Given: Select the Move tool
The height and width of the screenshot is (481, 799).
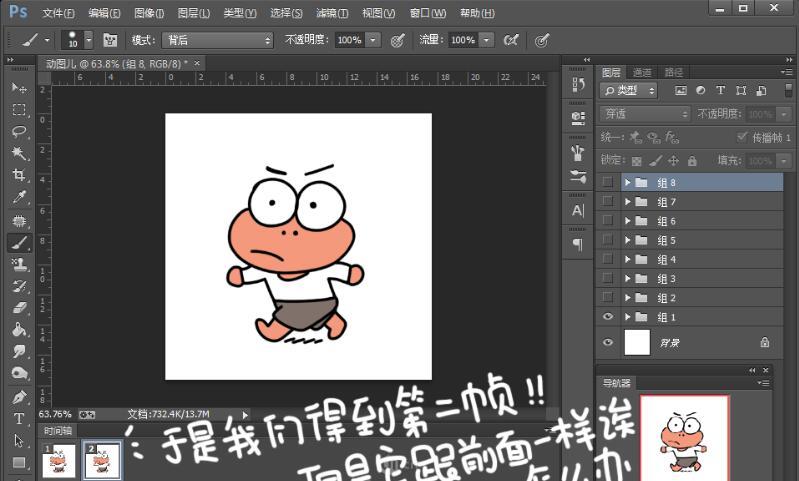Looking at the screenshot, I should [x=19, y=88].
